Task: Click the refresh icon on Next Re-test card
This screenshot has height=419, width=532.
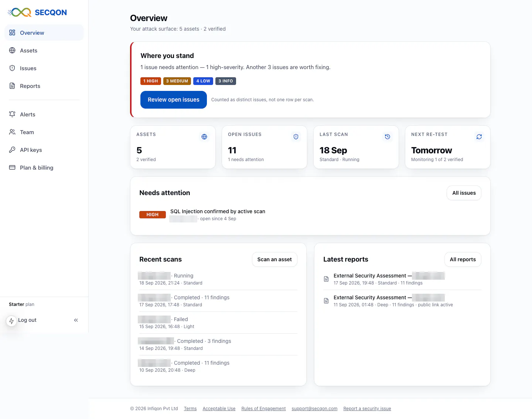Action: [x=479, y=137]
